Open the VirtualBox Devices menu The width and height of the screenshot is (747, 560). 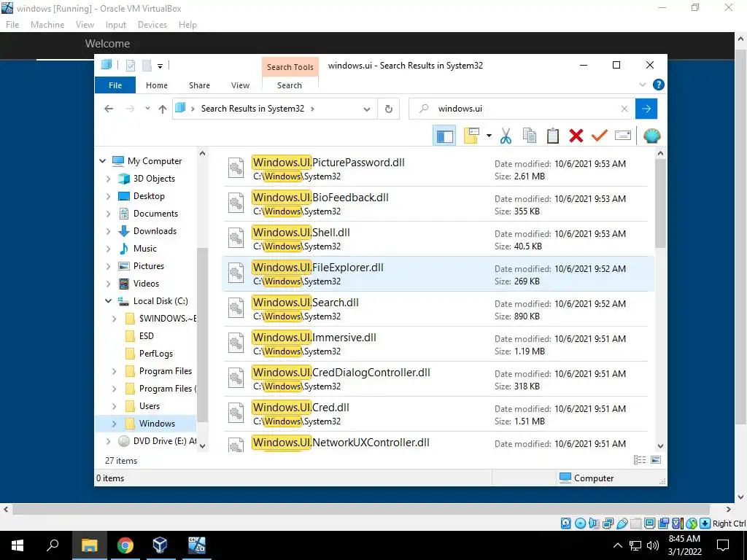(x=152, y=25)
